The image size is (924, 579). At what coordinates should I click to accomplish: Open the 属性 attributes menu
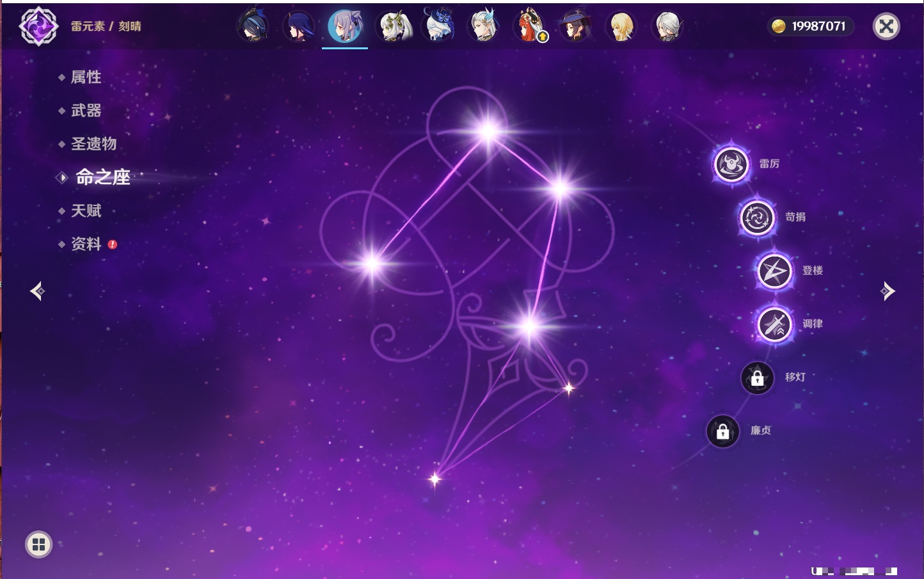(x=86, y=77)
